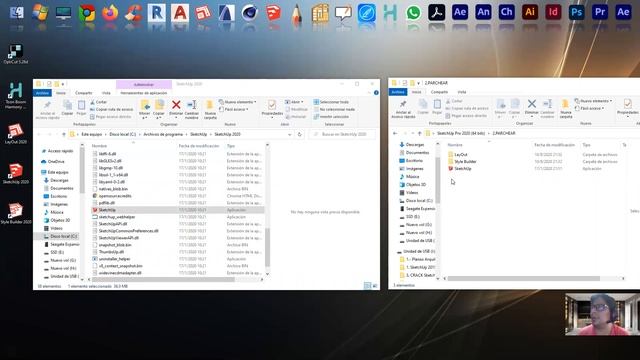Open Adobe Animate in the dock
640x360 pixels.
point(483,13)
